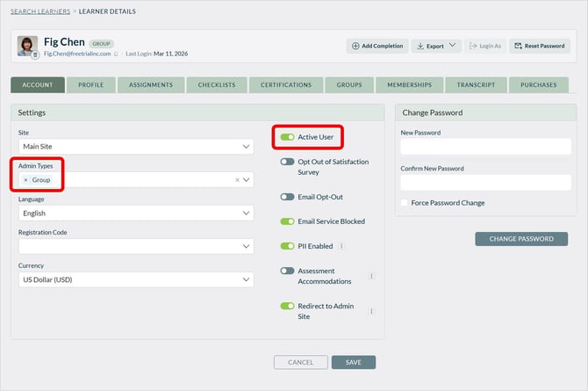Viewport: 588px width, 391px height.
Task: Click the Settings panel heading
Action: pyautogui.click(x=32, y=112)
